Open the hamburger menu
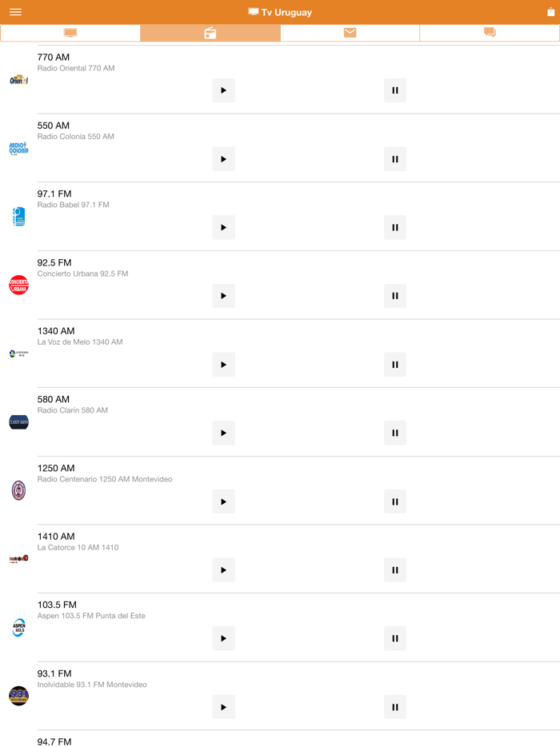This screenshot has width=560, height=747. coord(15,12)
